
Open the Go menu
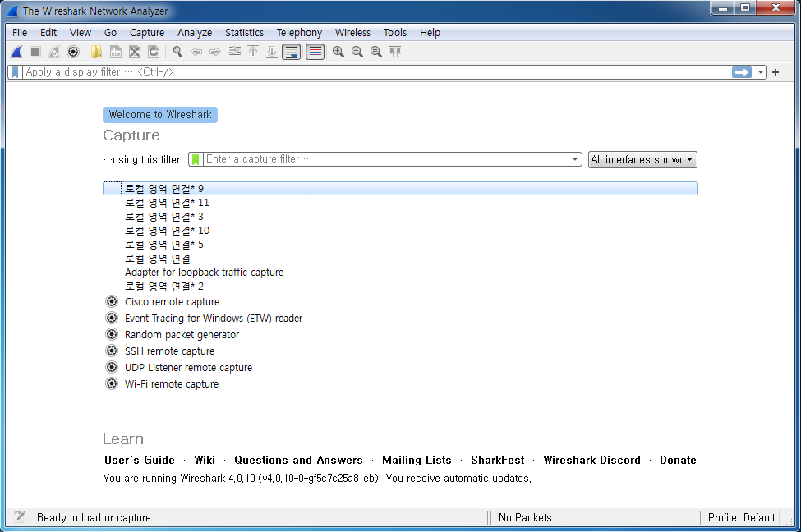tap(110, 33)
